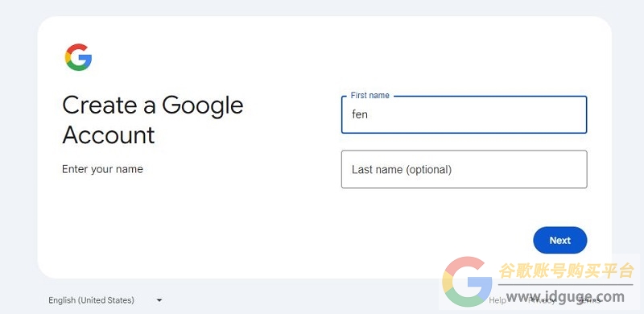The image size is (644, 314).
Task: Click the word 'Account' in the heading
Action: (x=109, y=134)
